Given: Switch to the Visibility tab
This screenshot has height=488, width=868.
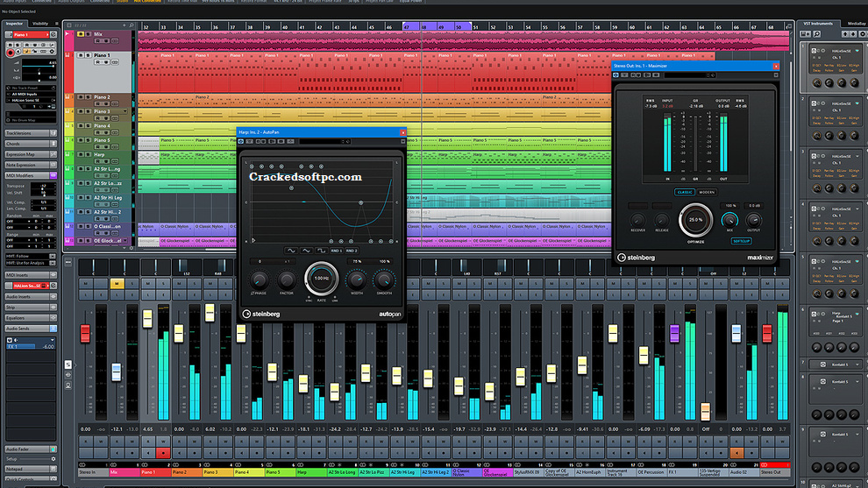Looking at the screenshot, I should pyautogui.click(x=39, y=24).
